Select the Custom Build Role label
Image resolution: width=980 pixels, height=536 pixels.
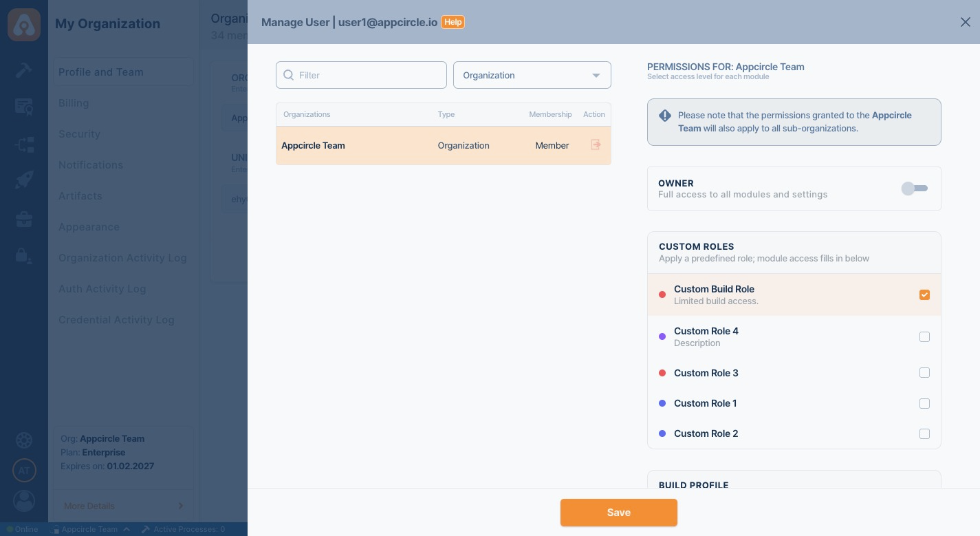(714, 289)
